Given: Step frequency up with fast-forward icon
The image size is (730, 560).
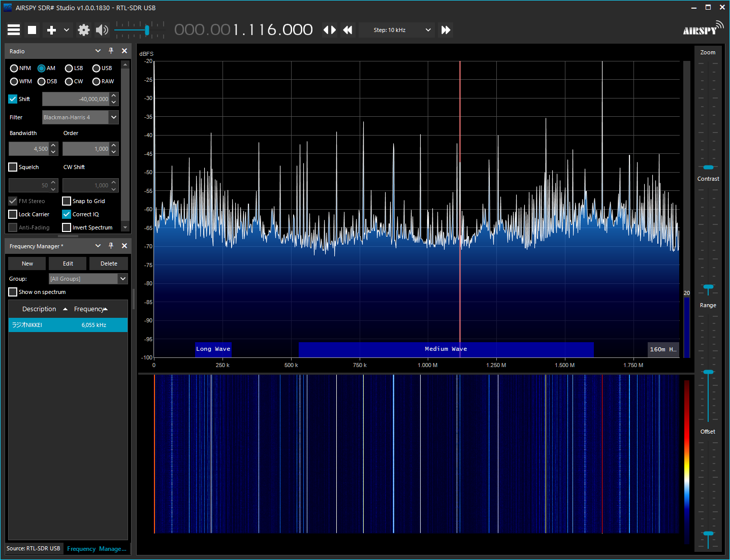Looking at the screenshot, I should (446, 30).
